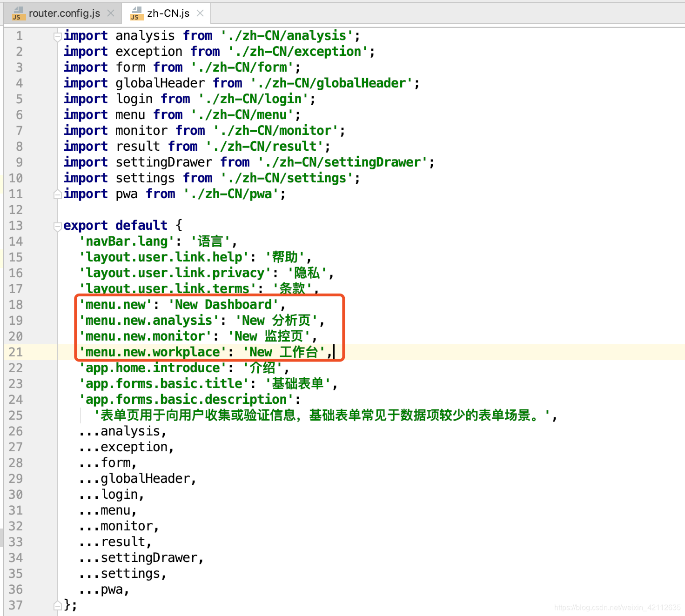
Task: Collapse the export default block at line 13
Action: (58, 226)
